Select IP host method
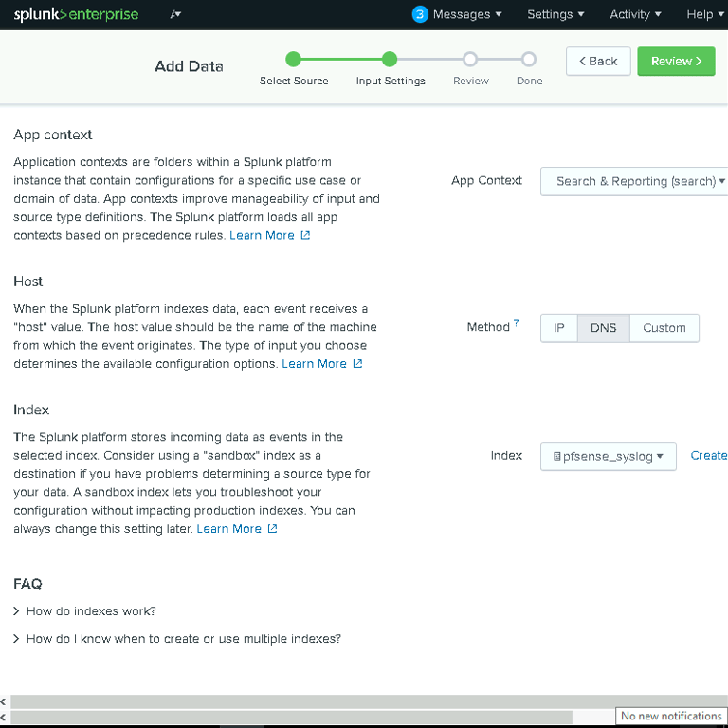Image resolution: width=728 pixels, height=728 pixels. pyautogui.click(x=559, y=328)
